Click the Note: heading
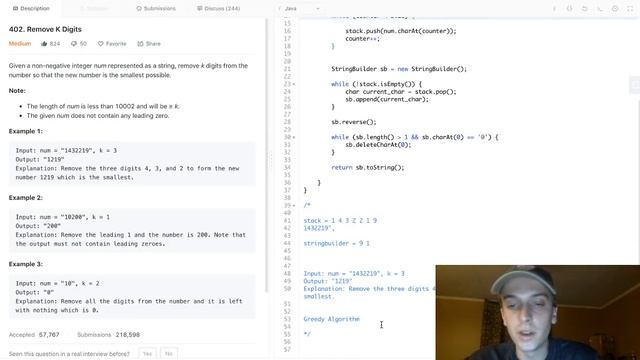The image size is (640, 360). pos(17,91)
